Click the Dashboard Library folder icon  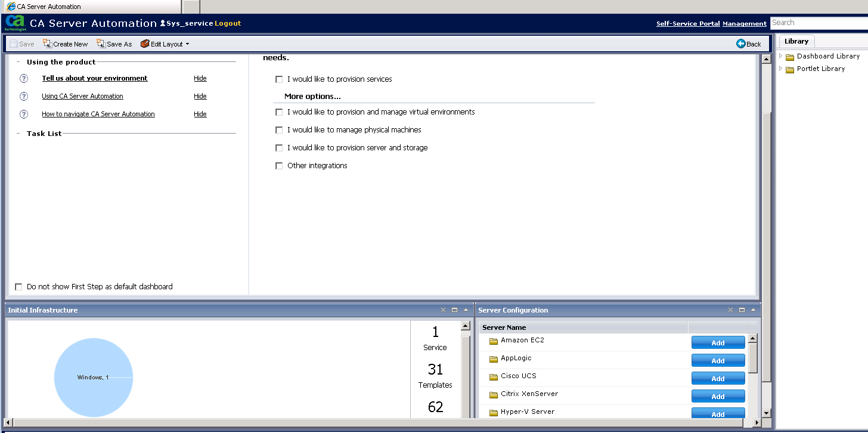[790, 57]
